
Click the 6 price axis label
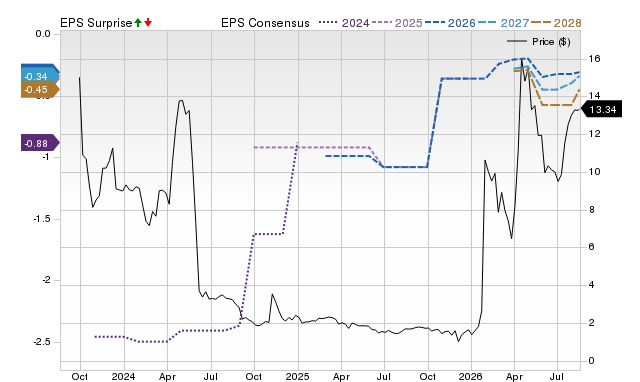pos(592,247)
